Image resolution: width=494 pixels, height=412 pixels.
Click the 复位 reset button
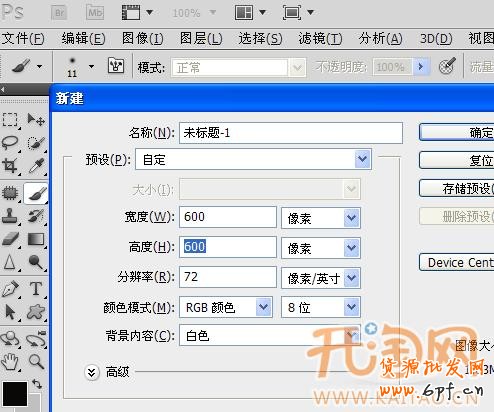[x=457, y=161]
